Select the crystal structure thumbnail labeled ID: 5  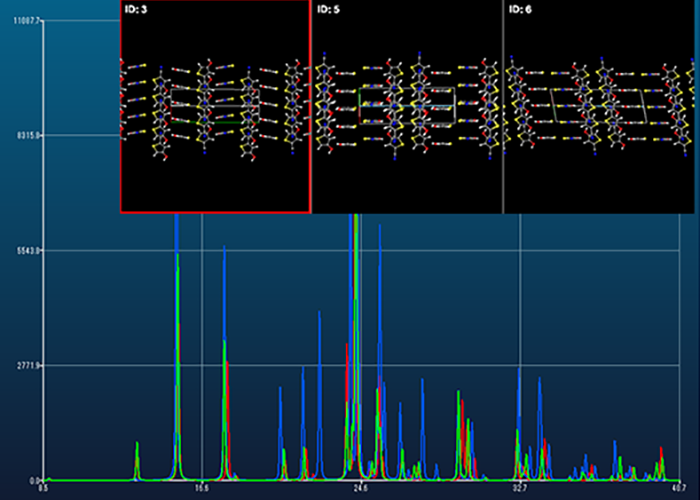coord(407,106)
